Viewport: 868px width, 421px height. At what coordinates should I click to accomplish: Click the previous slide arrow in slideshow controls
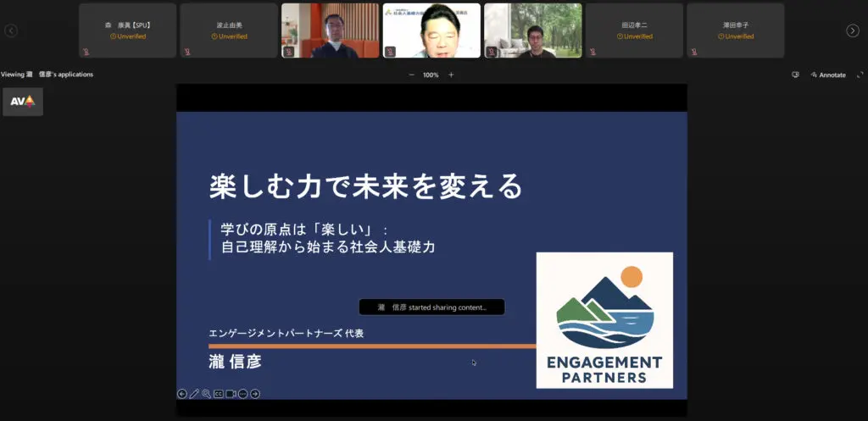pos(181,394)
